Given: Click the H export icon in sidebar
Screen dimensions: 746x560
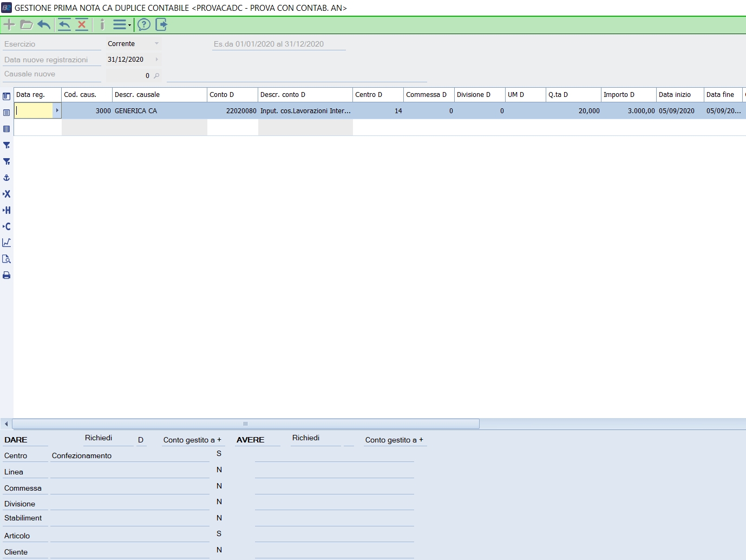Looking at the screenshot, I should pos(6,210).
